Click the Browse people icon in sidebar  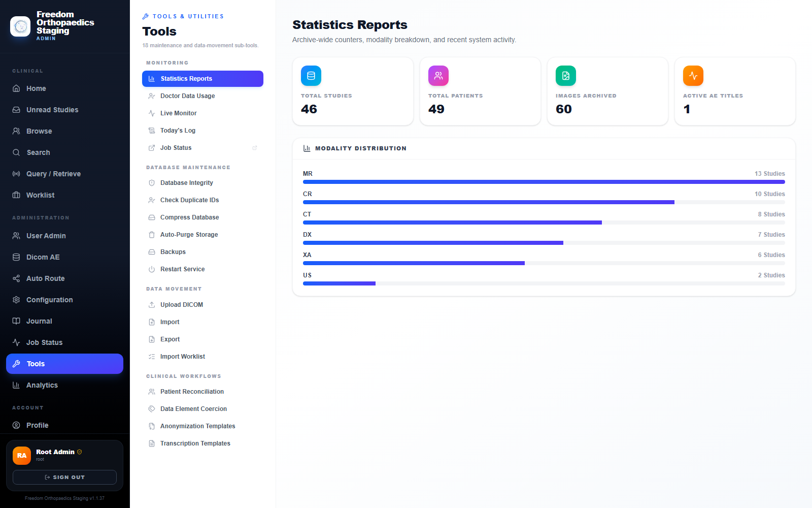click(x=16, y=131)
